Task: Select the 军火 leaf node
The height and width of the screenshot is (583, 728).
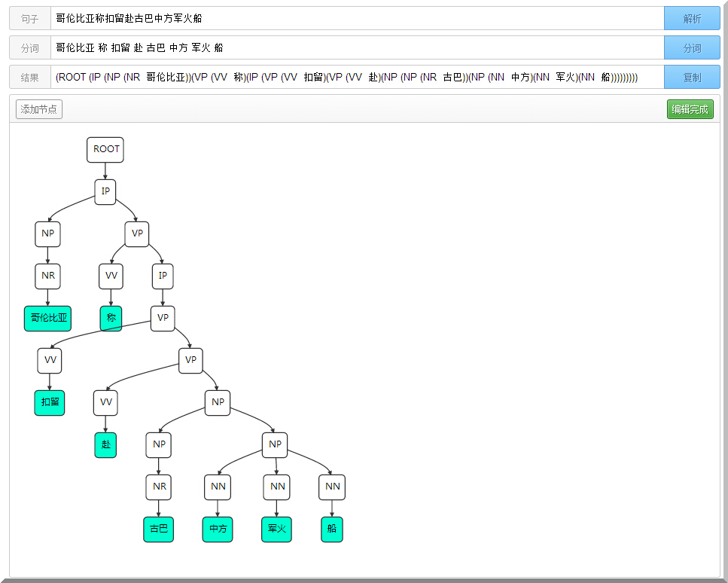Action: pos(276,529)
